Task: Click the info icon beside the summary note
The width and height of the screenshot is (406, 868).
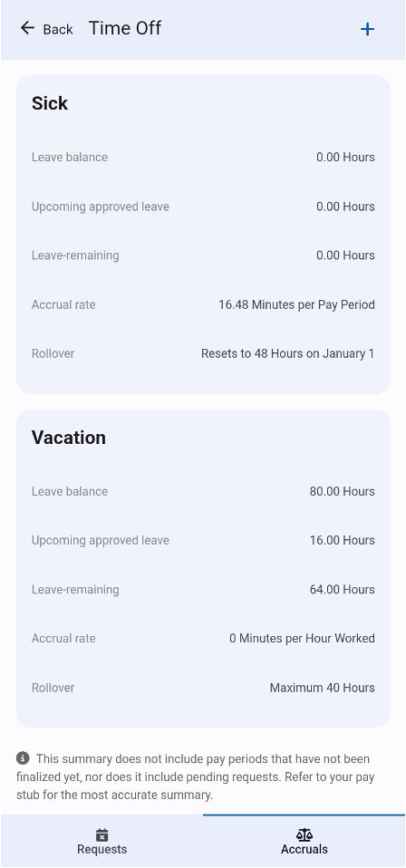Action: [23, 757]
